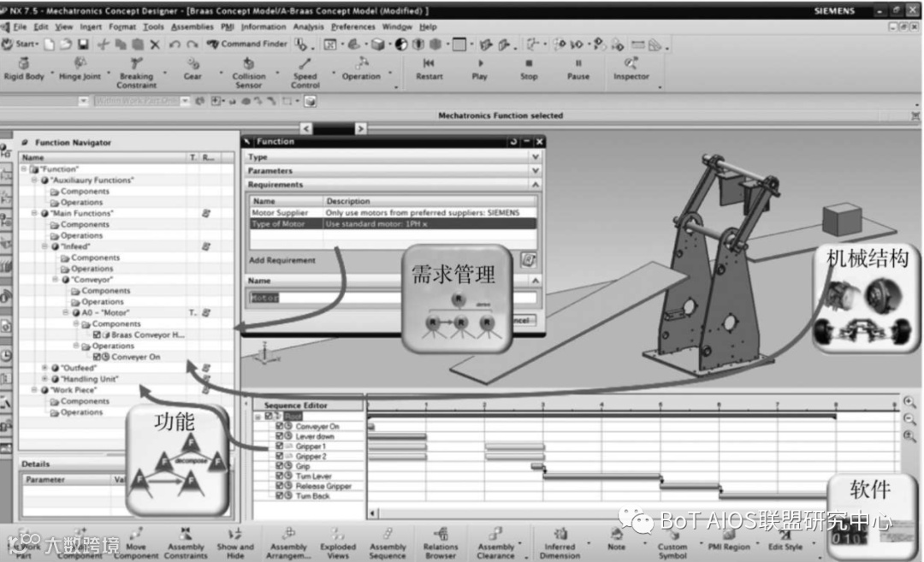The width and height of the screenshot is (924, 562).
Task: Click the Sequence Editor horizontal scrollbar left arrow
Action: pyautogui.click(x=372, y=513)
